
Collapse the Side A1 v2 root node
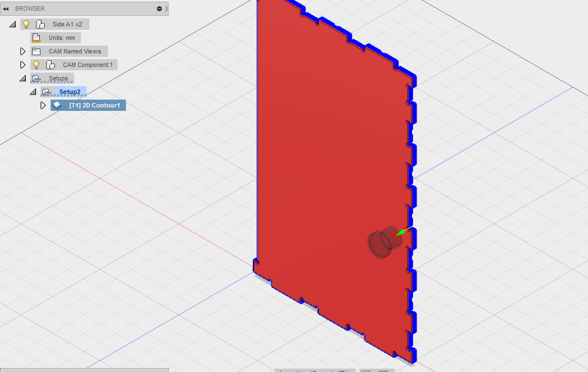pyautogui.click(x=13, y=24)
